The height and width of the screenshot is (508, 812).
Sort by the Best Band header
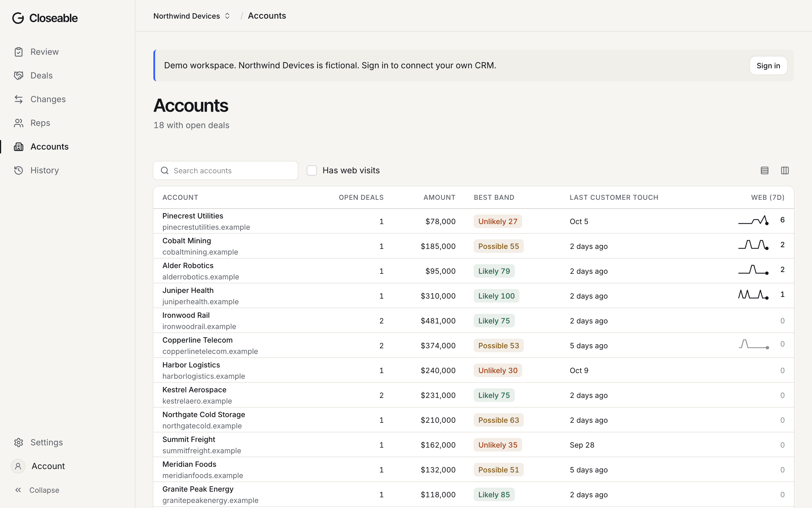(x=494, y=198)
